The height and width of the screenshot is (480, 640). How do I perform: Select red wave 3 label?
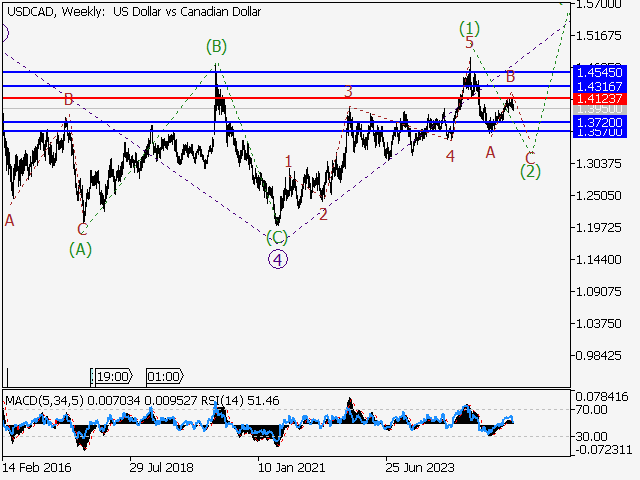[x=349, y=92]
